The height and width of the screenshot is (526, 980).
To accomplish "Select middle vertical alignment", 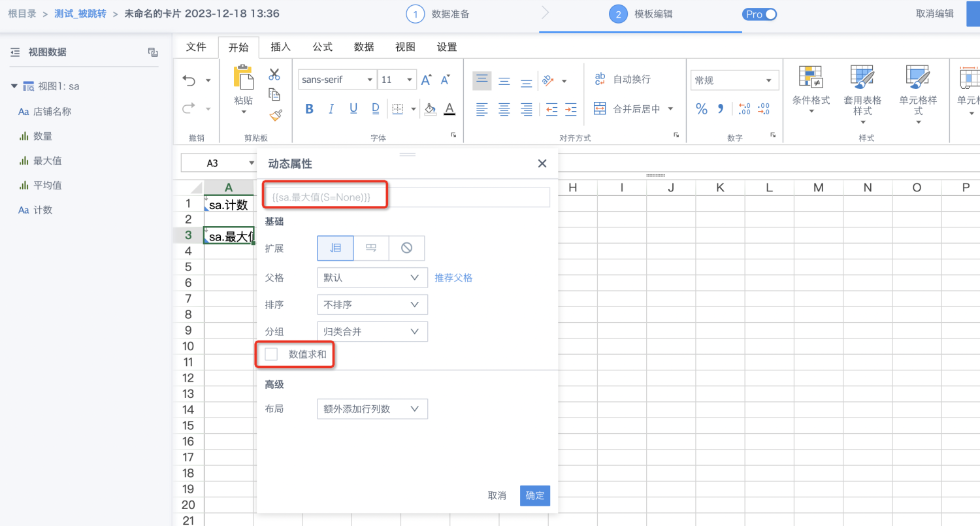I will 504,81.
